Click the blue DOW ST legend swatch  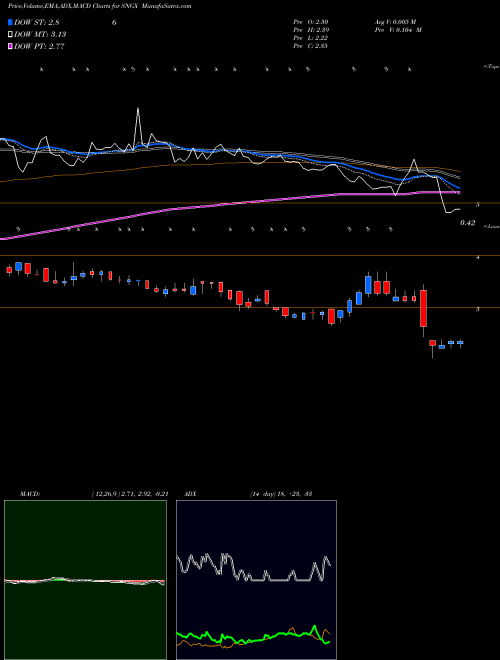10,22
